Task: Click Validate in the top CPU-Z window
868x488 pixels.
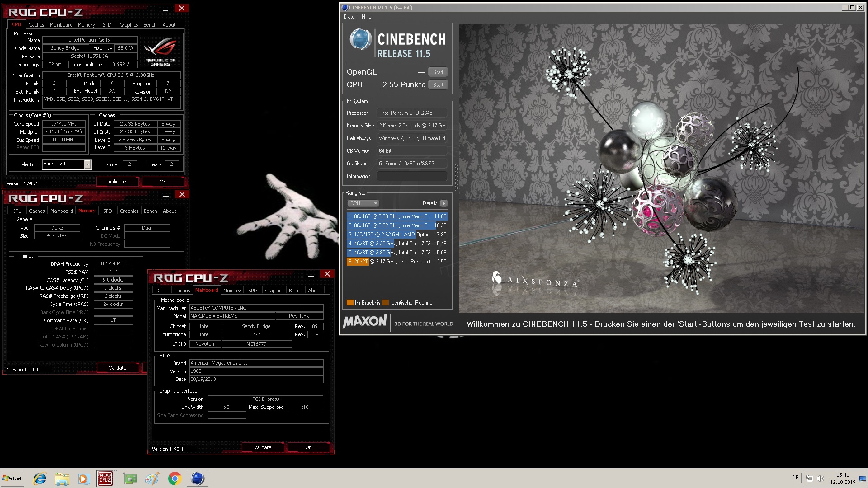Action: (118, 182)
